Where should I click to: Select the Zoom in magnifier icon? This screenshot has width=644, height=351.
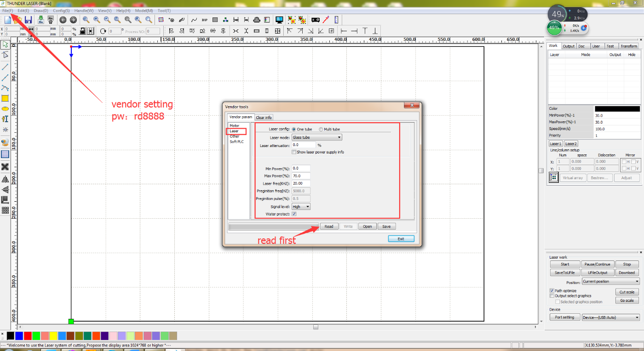click(97, 20)
